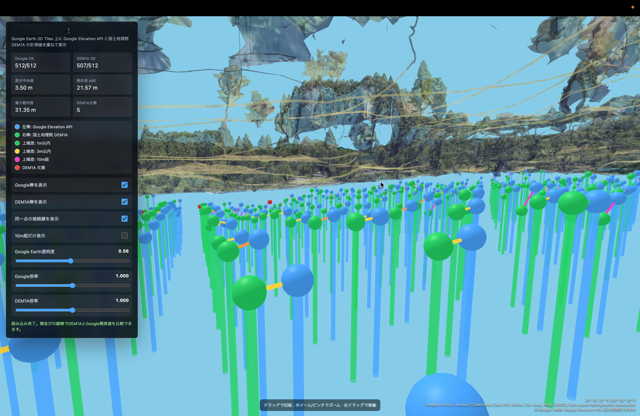Select the DEM1A missing count 5

[78, 110]
